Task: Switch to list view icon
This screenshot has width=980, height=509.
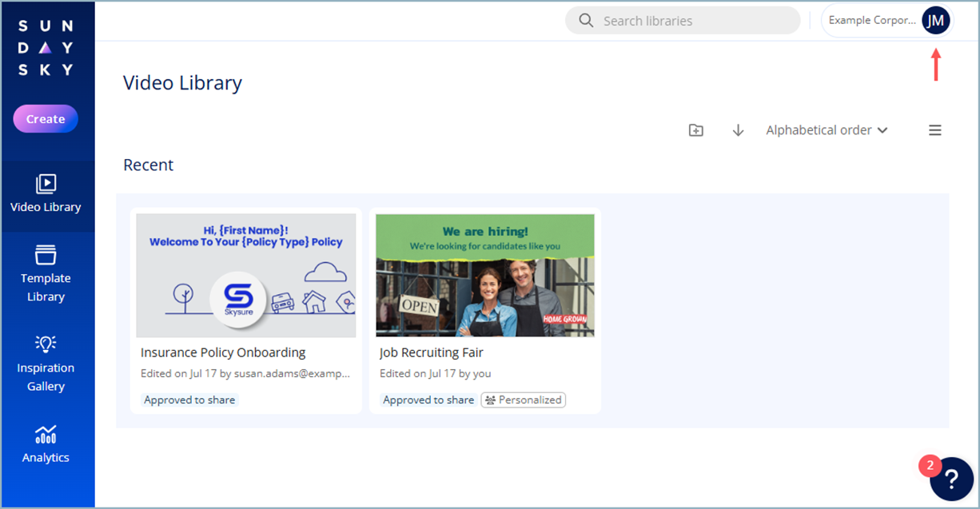Action: pos(934,130)
